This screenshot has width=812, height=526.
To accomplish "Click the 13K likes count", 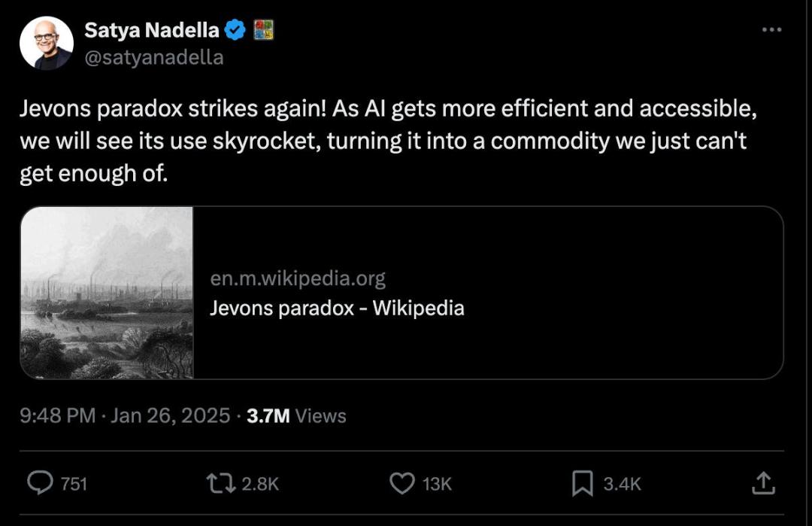I will tap(437, 484).
